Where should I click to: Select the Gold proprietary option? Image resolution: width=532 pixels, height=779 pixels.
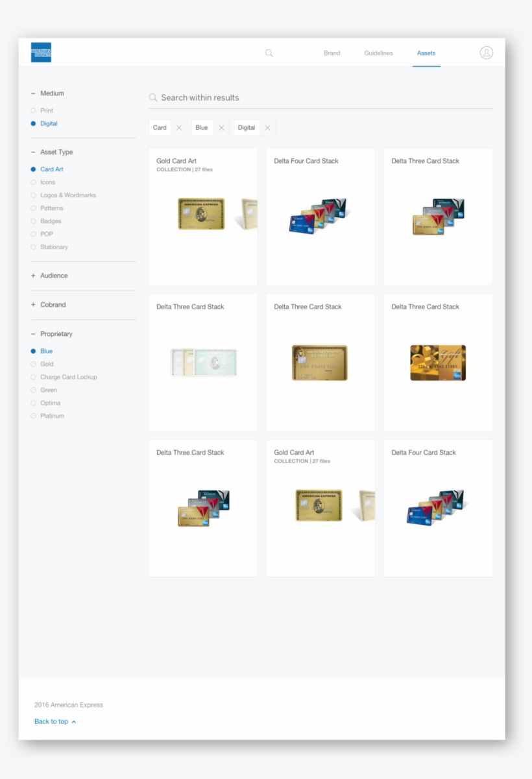(42, 364)
